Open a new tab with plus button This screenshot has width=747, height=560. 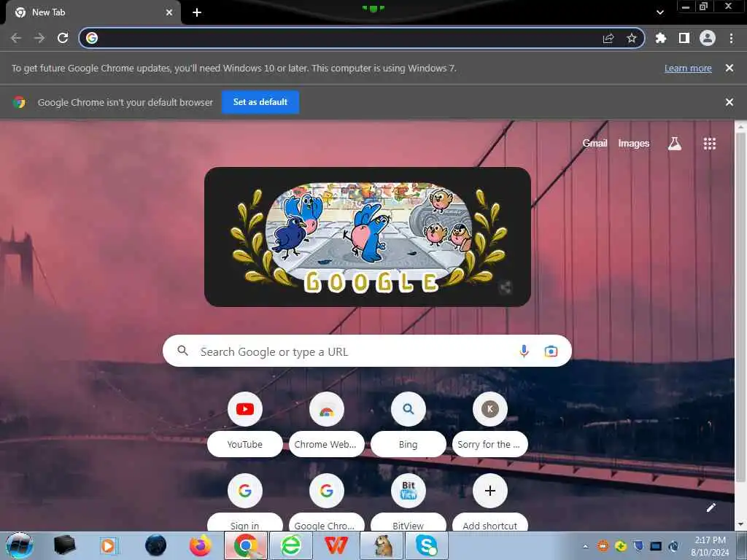click(x=197, y=12)
